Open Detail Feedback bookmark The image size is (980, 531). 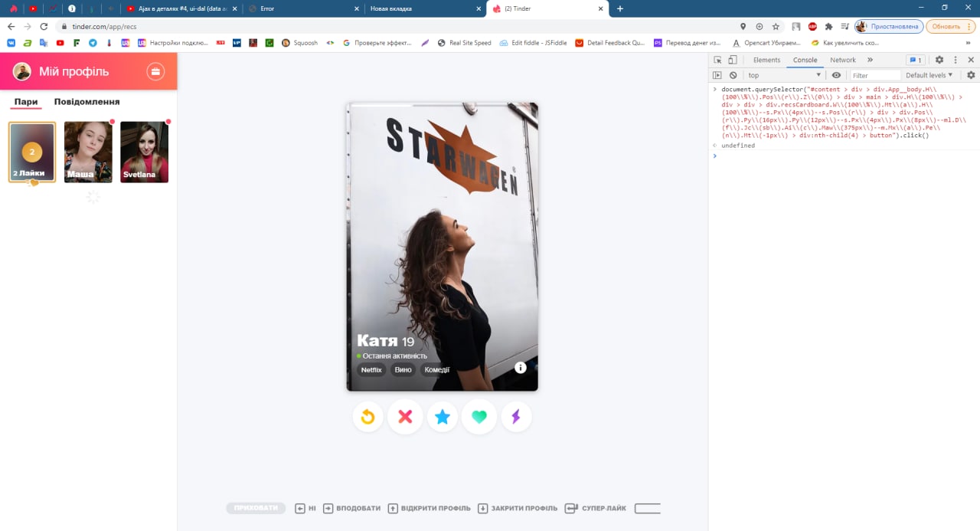[x=610, y=43]
